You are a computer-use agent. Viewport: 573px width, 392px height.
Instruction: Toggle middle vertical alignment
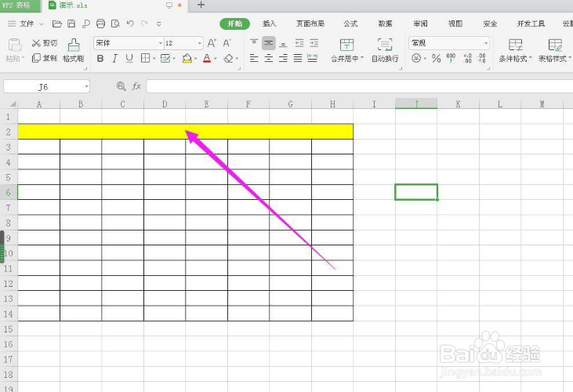(269, 43)
